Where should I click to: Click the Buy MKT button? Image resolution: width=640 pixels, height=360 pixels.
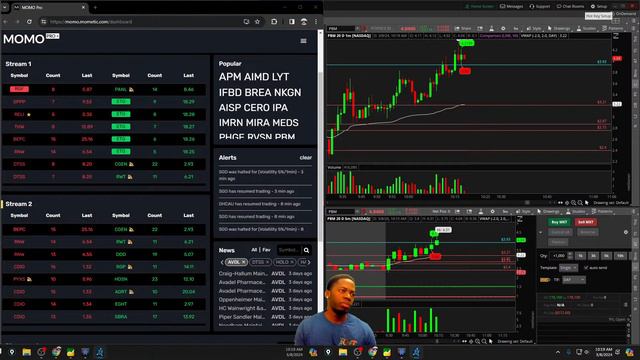559,222
